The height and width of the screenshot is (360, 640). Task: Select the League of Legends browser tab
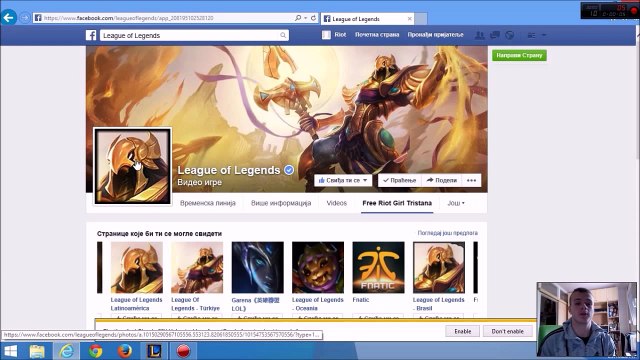(367, 19)
